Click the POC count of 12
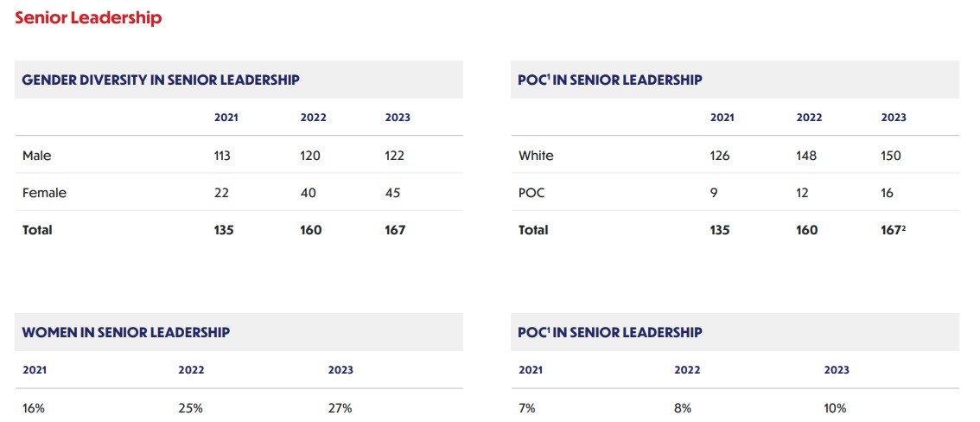The height and width of the screenshot is (422, 980). tap(802, 193)
